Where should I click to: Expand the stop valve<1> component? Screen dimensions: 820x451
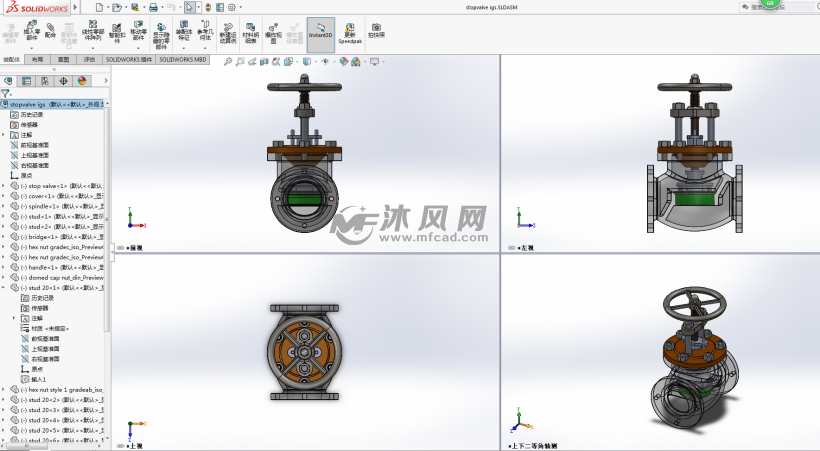coord(4,185)
